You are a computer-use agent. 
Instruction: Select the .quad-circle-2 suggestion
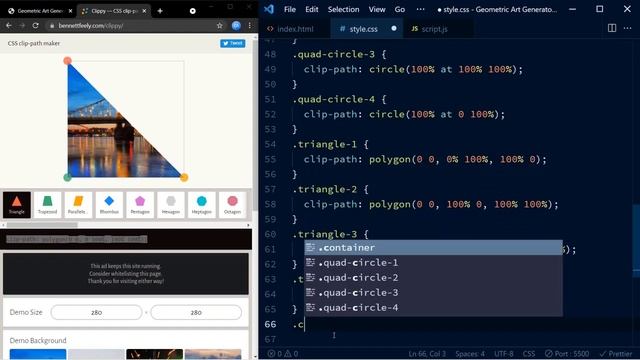click(x=433, y=278)
